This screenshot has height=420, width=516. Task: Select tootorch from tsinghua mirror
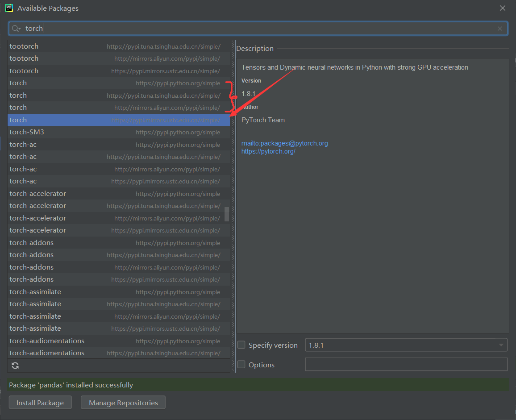118,46
